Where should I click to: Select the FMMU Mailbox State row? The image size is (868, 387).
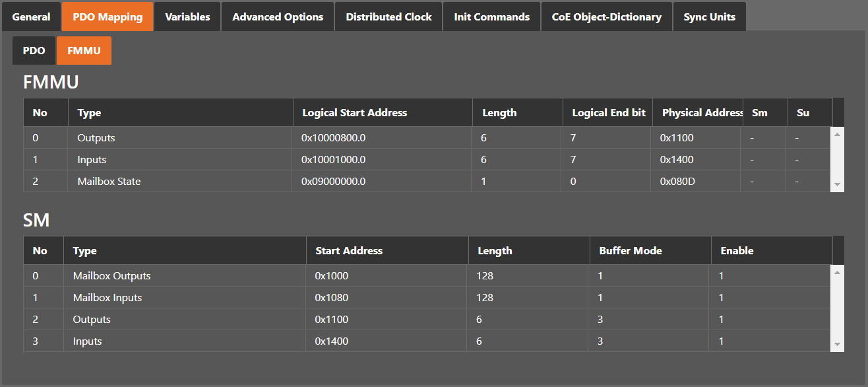pos(109,181)
